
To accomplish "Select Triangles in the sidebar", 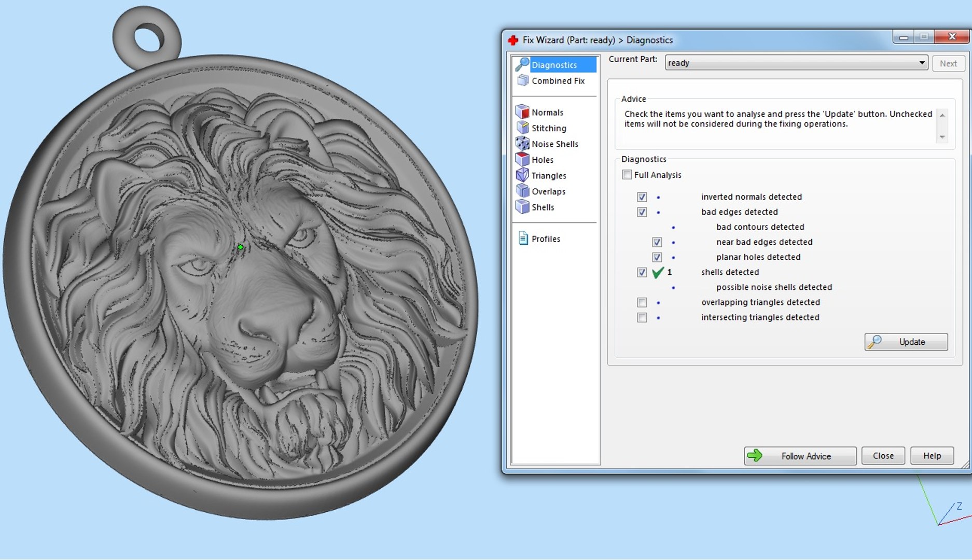I will pos(549,175).
